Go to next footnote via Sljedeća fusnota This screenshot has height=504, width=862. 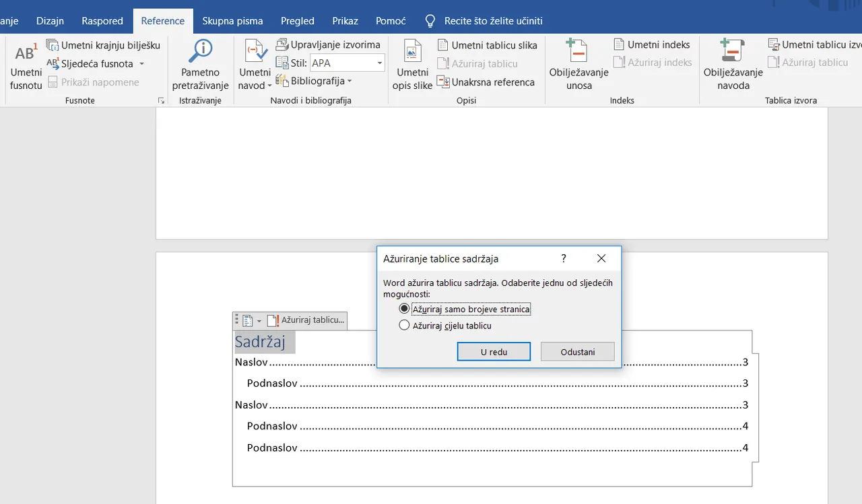(x=90, y=64)
